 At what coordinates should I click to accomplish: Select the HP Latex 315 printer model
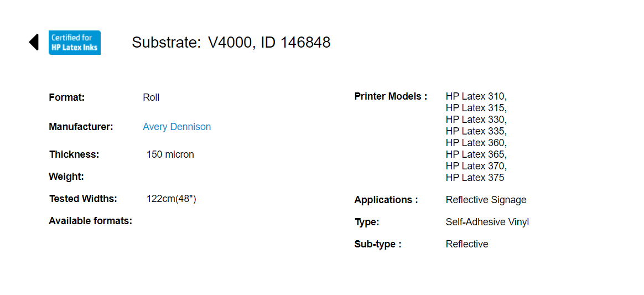click(476, 108)
